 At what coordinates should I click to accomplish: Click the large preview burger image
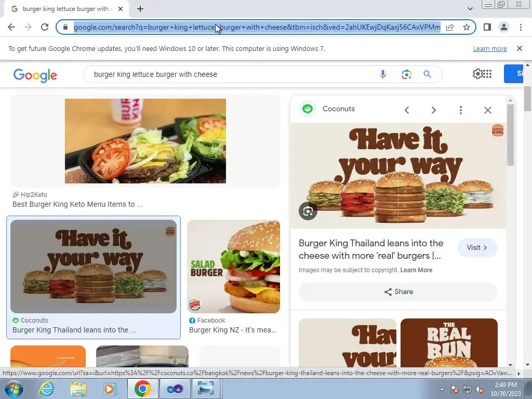[398, 176]
